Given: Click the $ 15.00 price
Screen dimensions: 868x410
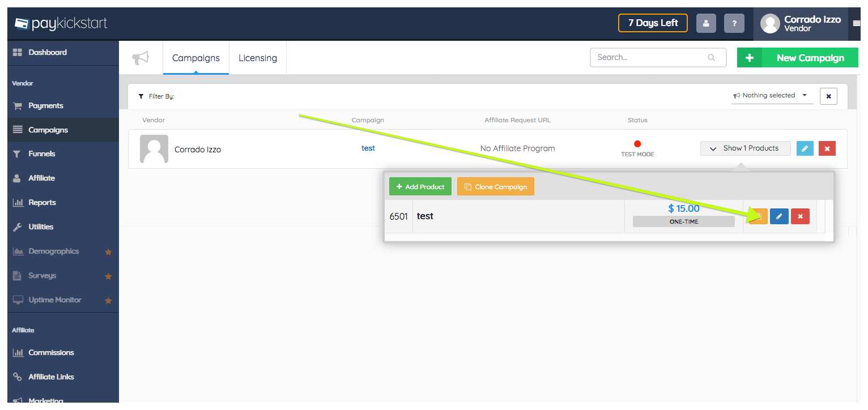Looking at the screenshot, I should [x=684, y=208].
